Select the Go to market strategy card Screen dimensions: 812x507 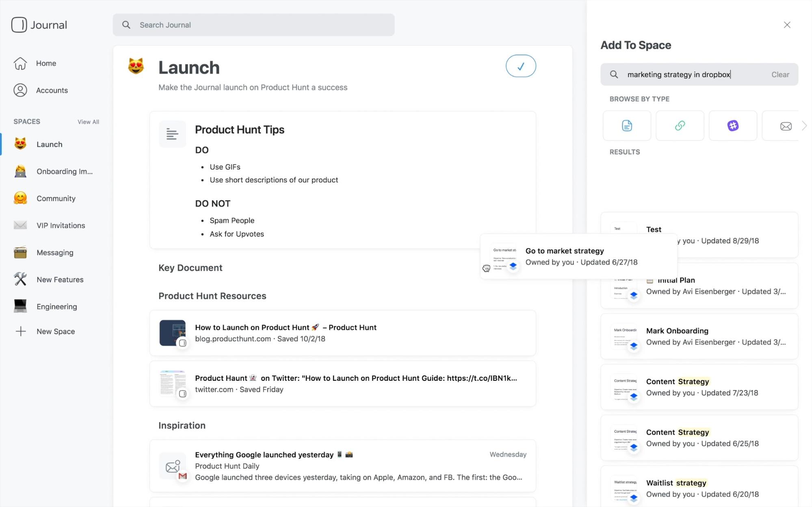point(578,257)
